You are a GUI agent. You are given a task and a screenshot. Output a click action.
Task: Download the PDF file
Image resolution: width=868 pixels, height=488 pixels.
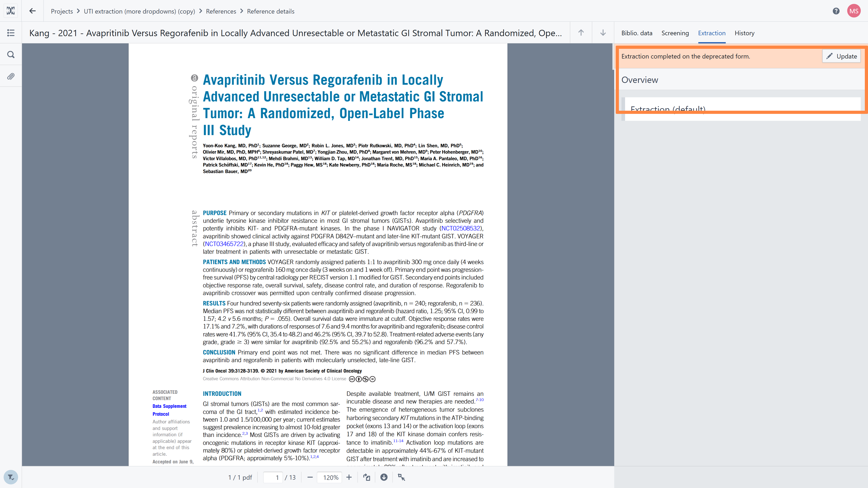point(384,477)
